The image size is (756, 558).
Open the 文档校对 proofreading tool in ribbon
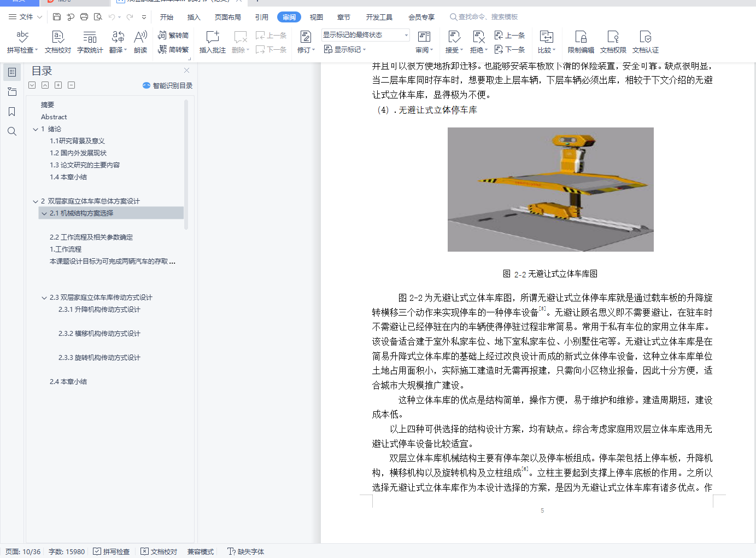[58, 42]
